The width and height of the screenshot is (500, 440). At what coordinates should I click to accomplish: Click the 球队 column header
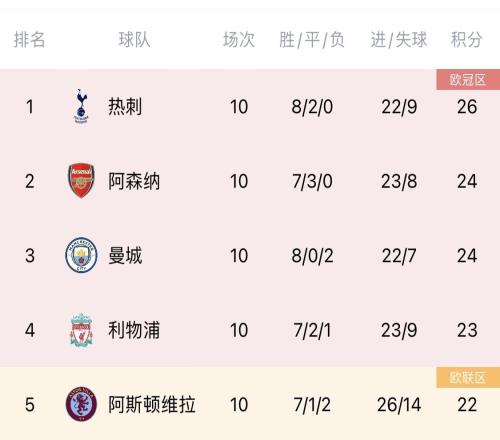click(134, 40)
